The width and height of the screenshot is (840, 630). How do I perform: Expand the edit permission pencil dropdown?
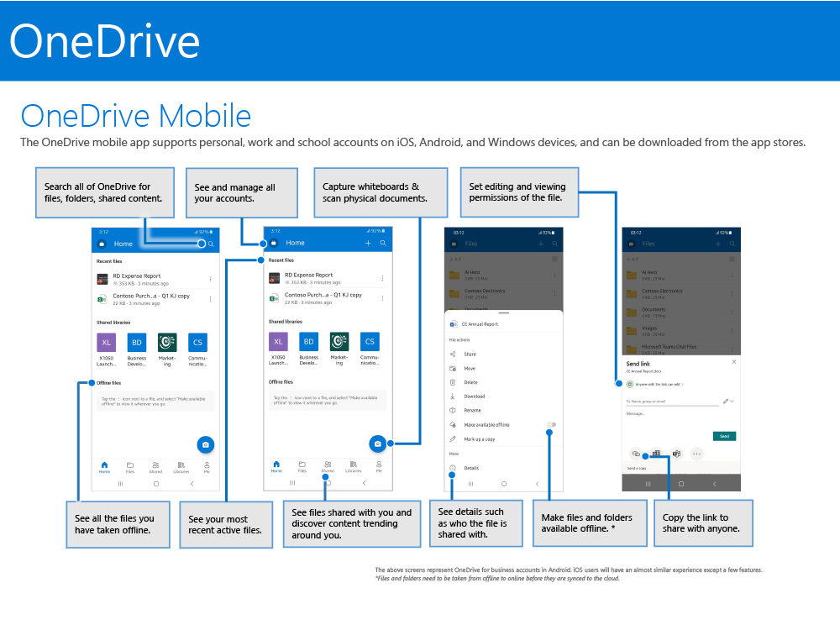pyautogui.click(x=728, y=402)
